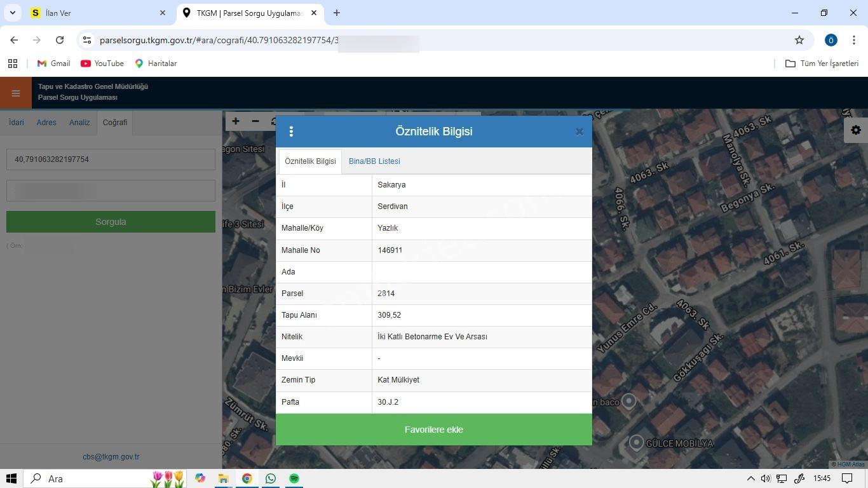Open WhatsApp from the taskbar

(271, 478)
